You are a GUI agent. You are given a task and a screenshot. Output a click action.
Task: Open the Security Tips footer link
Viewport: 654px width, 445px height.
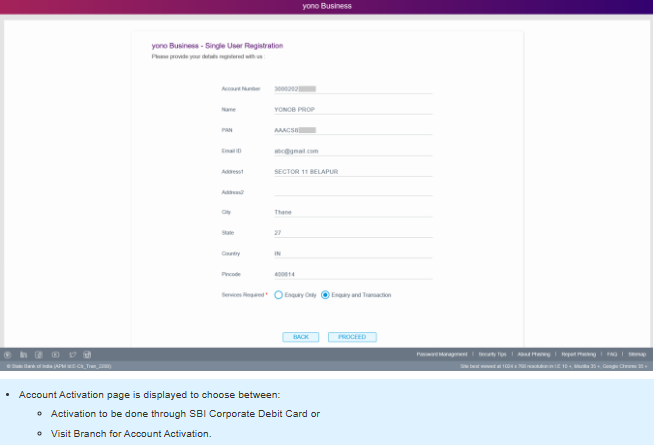[x=493, y=354]
